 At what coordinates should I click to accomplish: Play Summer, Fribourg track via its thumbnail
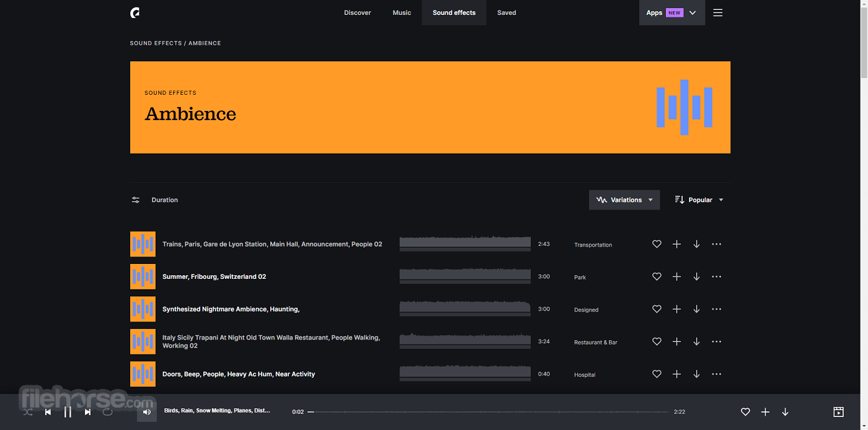(143, 276)
